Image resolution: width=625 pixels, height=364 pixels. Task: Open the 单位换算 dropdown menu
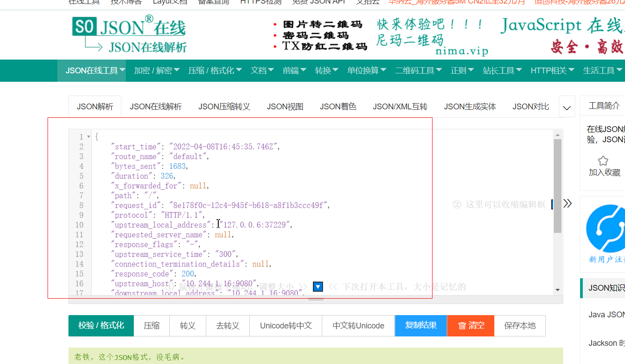coord(367,70)
